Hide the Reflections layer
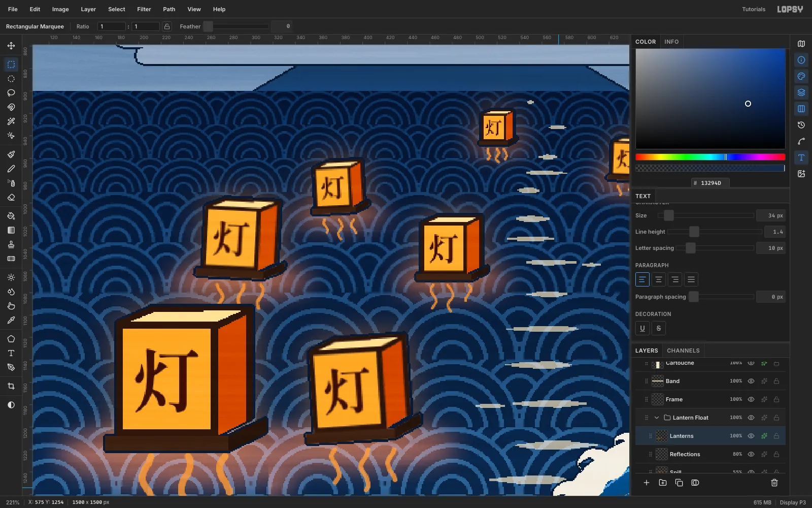Image resolution: width=812 pixels, height=508 pixels. click(x=751, y=454)
